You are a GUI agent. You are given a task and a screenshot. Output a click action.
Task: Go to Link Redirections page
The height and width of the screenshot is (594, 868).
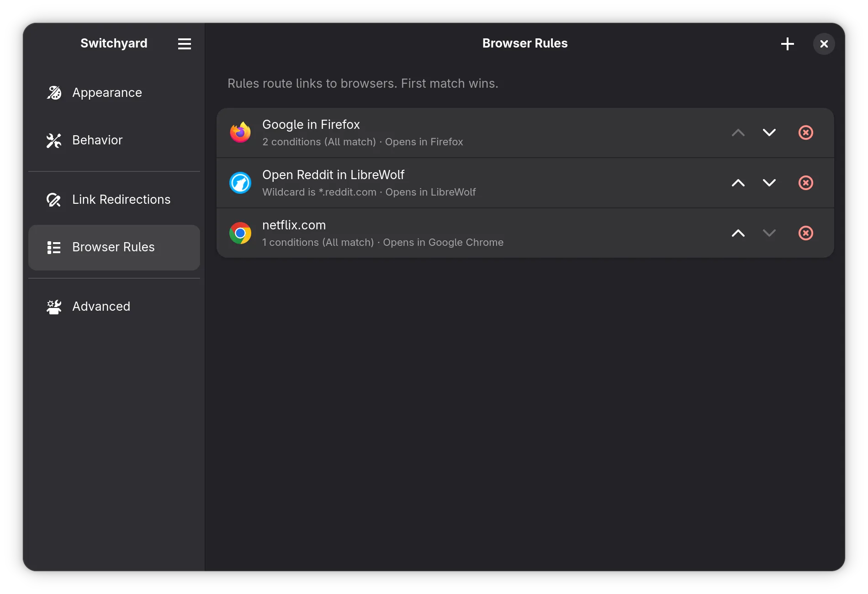click(114, 200)
